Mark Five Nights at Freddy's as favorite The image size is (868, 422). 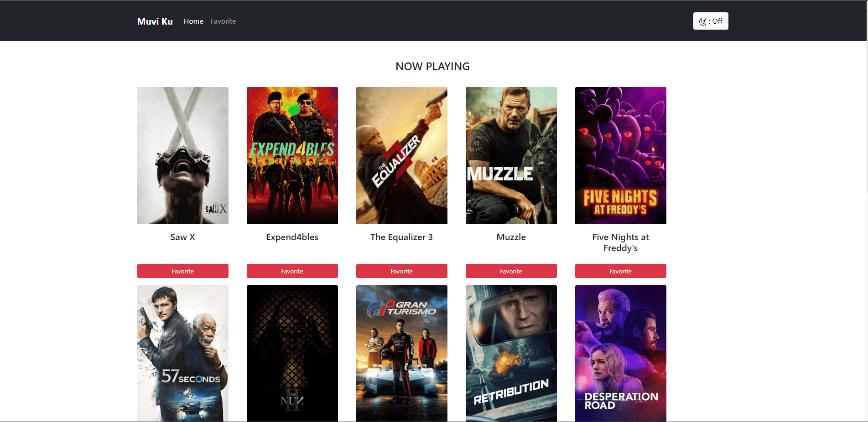(x=620, y=271)
